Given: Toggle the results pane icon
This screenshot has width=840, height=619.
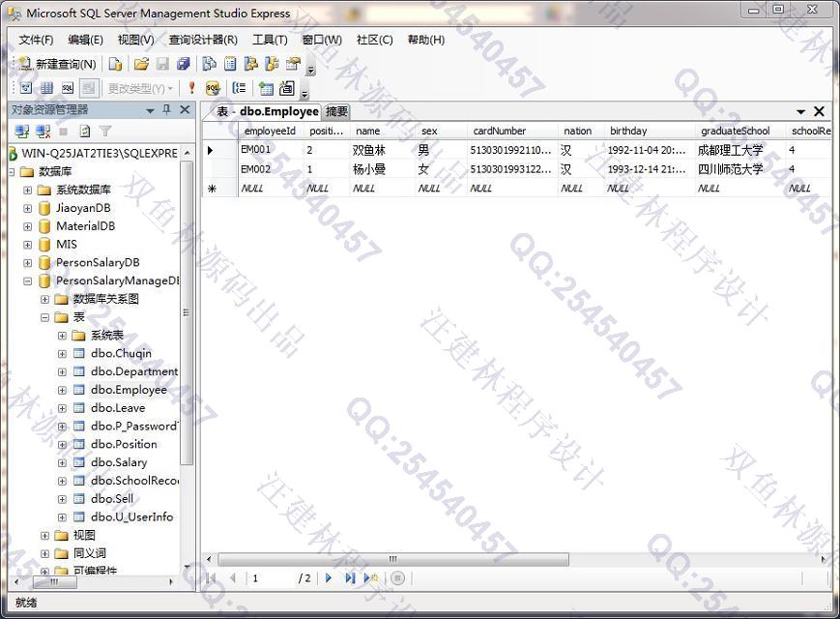Looking at the screenshot, I should point(89,88).
